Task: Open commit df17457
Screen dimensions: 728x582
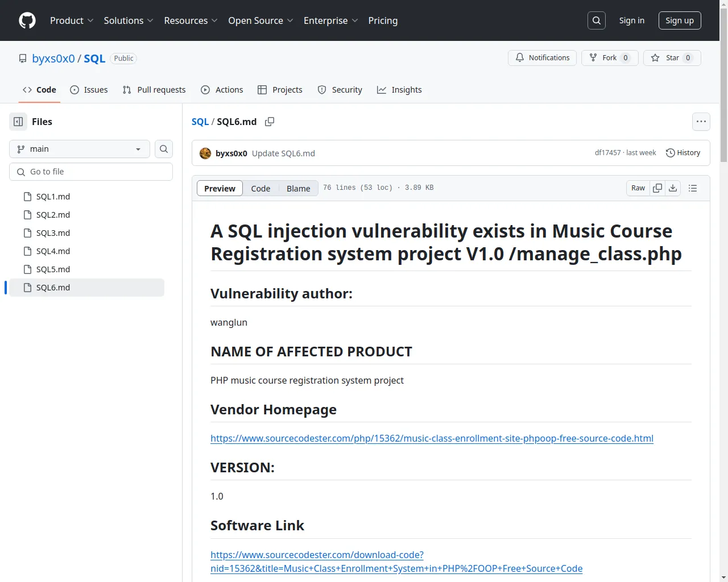Action: tap(607, 153)
